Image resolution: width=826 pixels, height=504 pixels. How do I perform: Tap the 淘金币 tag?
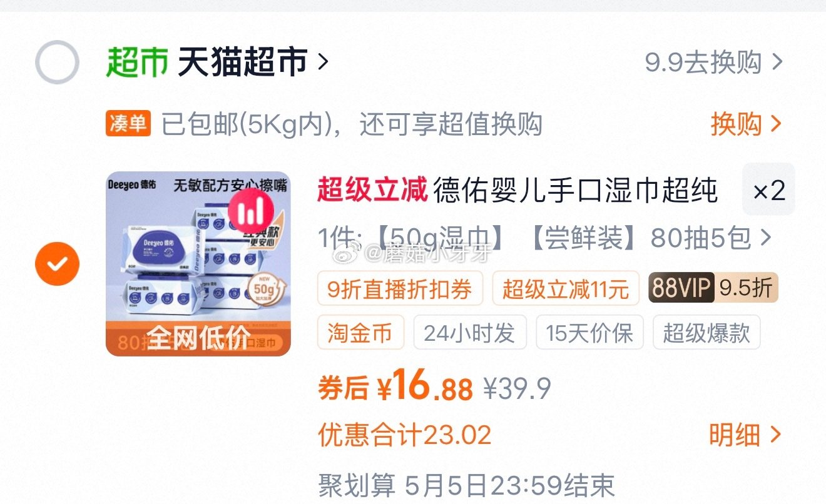coord(360,332)
